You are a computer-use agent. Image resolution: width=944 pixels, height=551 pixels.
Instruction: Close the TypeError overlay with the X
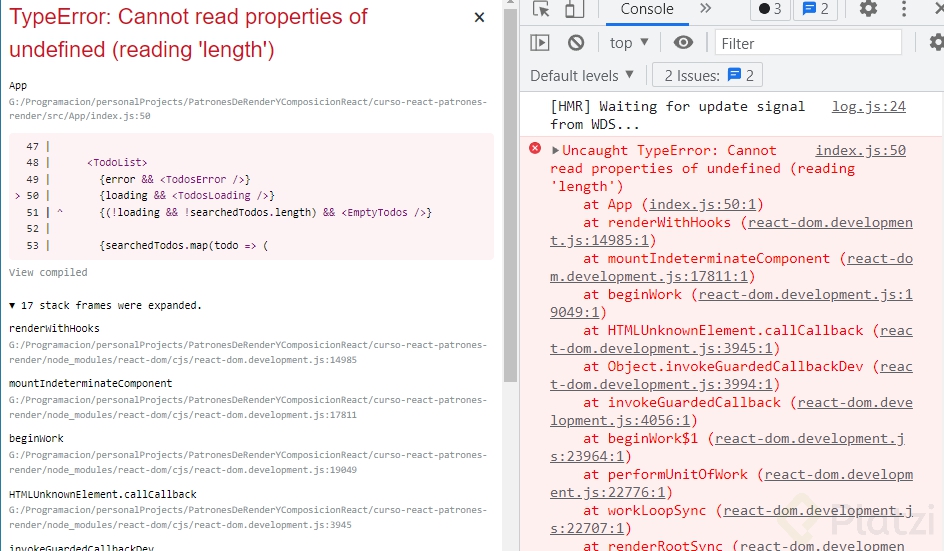479,17
